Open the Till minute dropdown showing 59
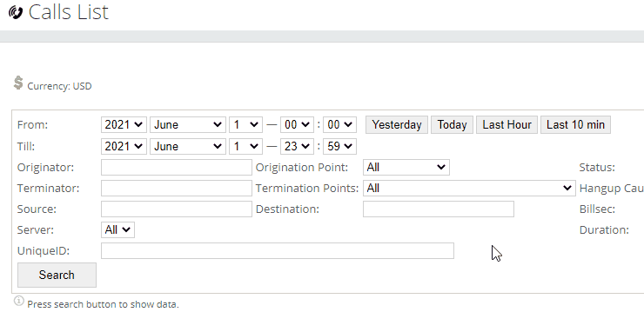This screenshot has width=644, height=332. coord(339,147)
